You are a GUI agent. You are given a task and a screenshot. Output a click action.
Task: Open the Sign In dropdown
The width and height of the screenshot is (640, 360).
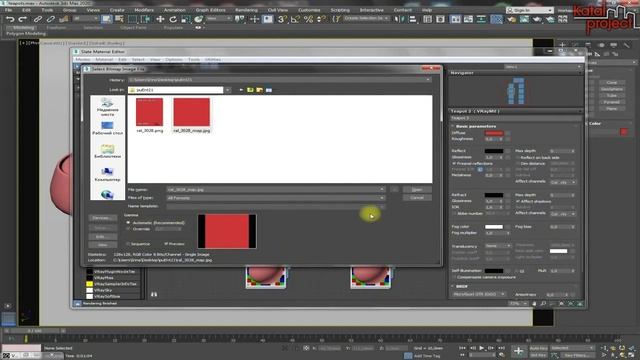(x=550, y=10)
